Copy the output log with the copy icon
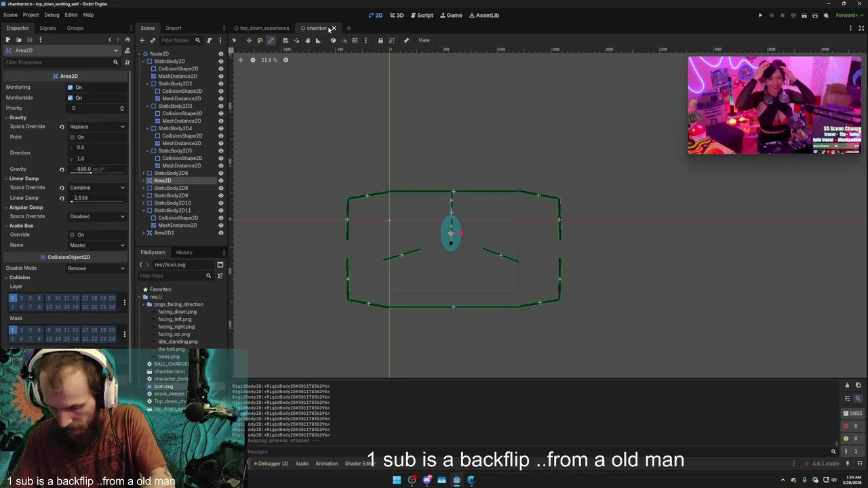This screenshot has width=868, height=488. (x=858, y=385)
